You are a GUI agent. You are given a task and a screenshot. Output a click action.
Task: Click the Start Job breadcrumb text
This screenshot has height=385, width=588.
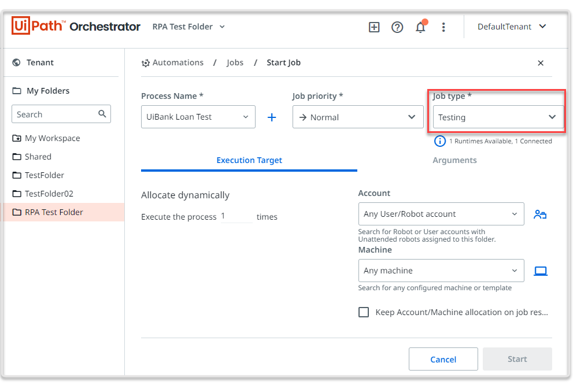tap(283, 62)
